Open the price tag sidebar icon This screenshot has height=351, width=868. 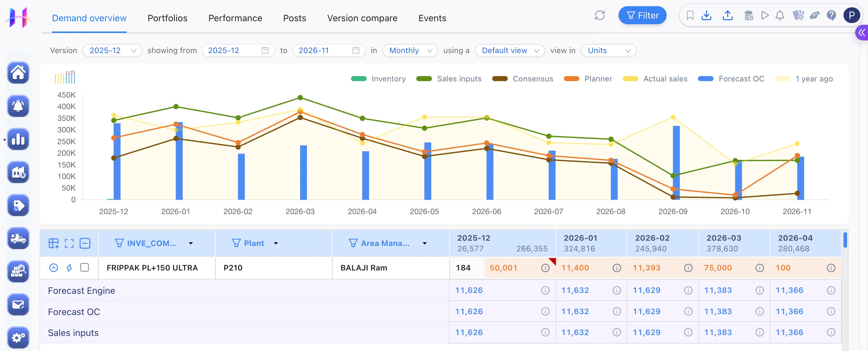point(18,205)
